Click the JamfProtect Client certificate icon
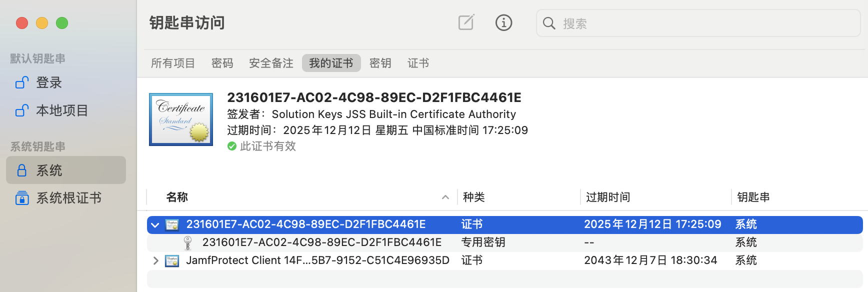This screenshot has height=292, width=868. coord(172,260)
